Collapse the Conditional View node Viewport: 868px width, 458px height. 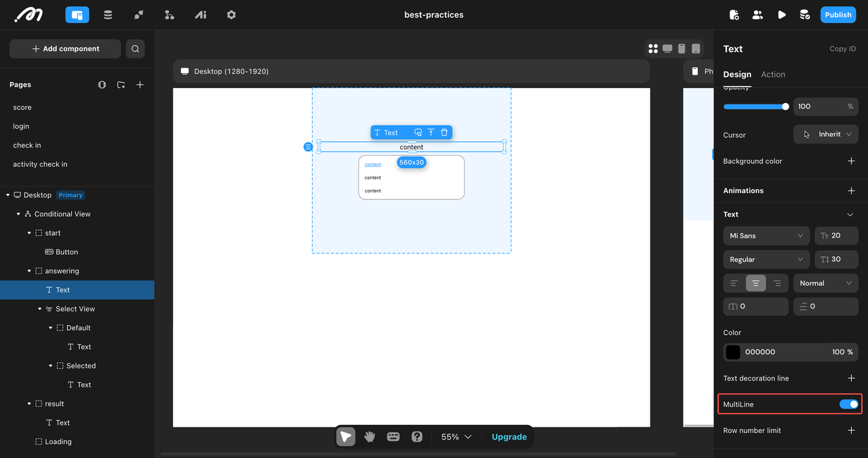click(x=19, y=214)
